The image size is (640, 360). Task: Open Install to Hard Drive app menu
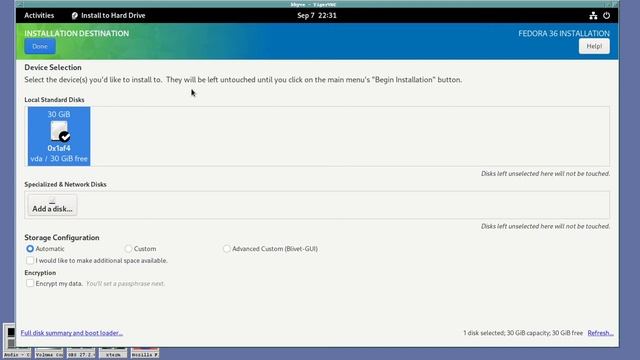[109, 16]
